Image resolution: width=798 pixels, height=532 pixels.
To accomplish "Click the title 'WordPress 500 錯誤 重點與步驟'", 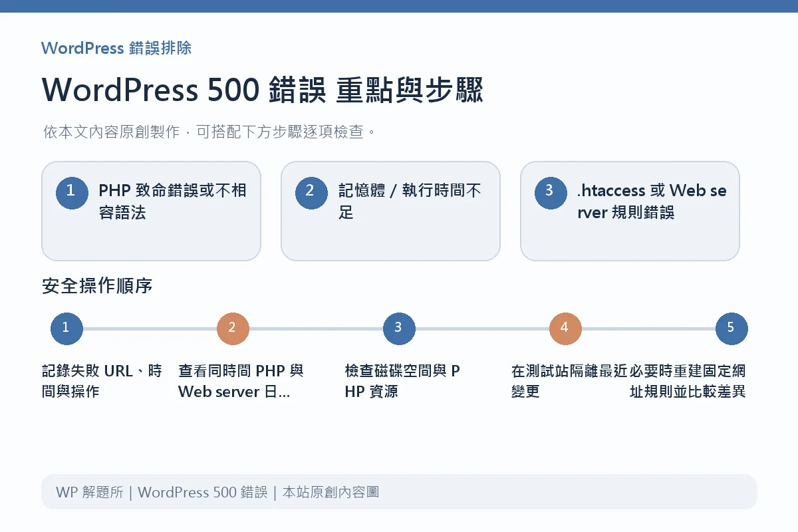I will click(262, 90).
